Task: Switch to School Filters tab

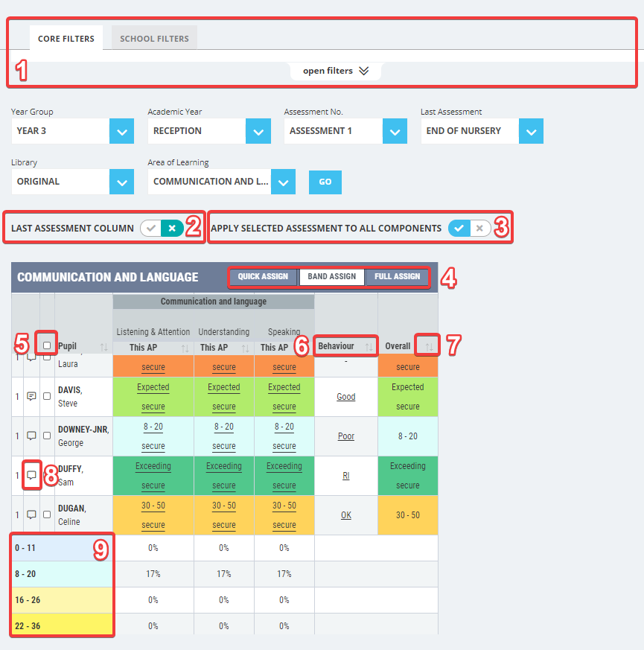Action: pos(154,39)
